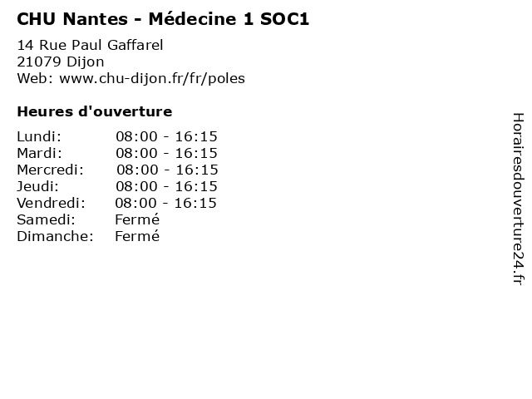Click the Lundi day label
Viewport: 532px width, 399px height.
[x=39, y=136]
